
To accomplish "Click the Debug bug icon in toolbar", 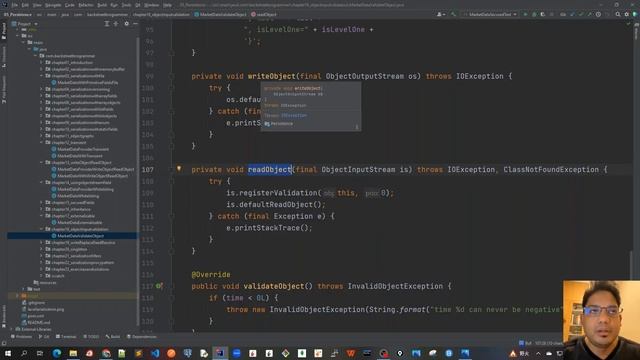I will tap(534, 14).
